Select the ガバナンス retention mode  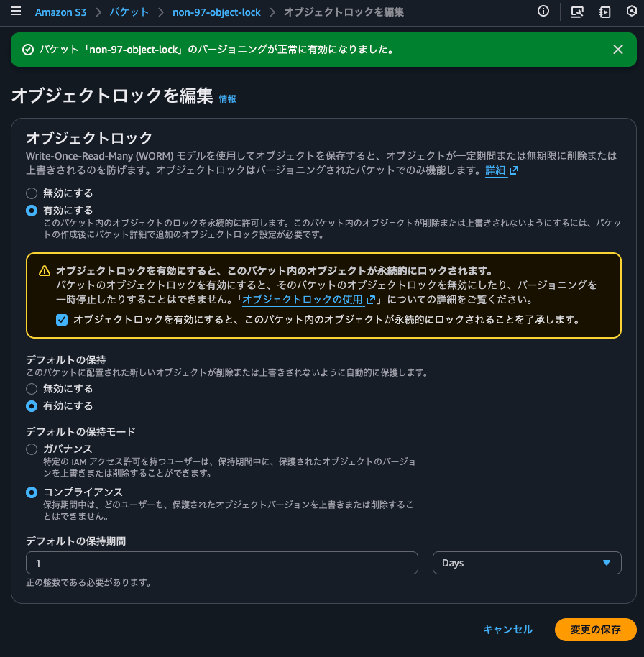[x=31, y=449]
